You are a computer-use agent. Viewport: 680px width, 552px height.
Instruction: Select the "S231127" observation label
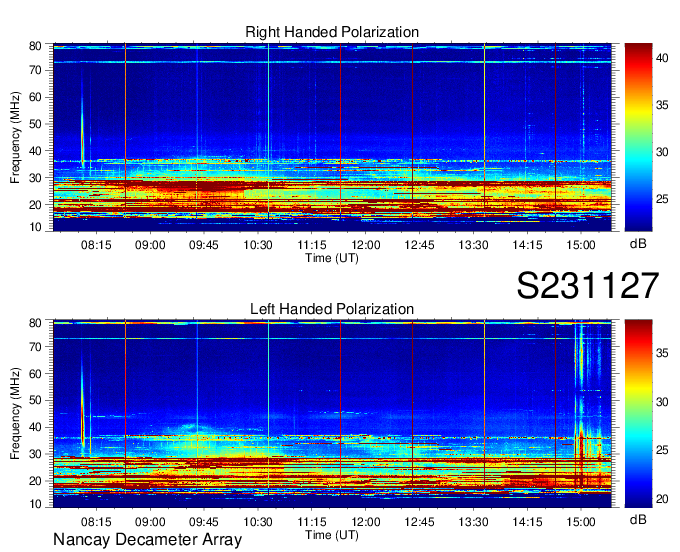[588, 286]
